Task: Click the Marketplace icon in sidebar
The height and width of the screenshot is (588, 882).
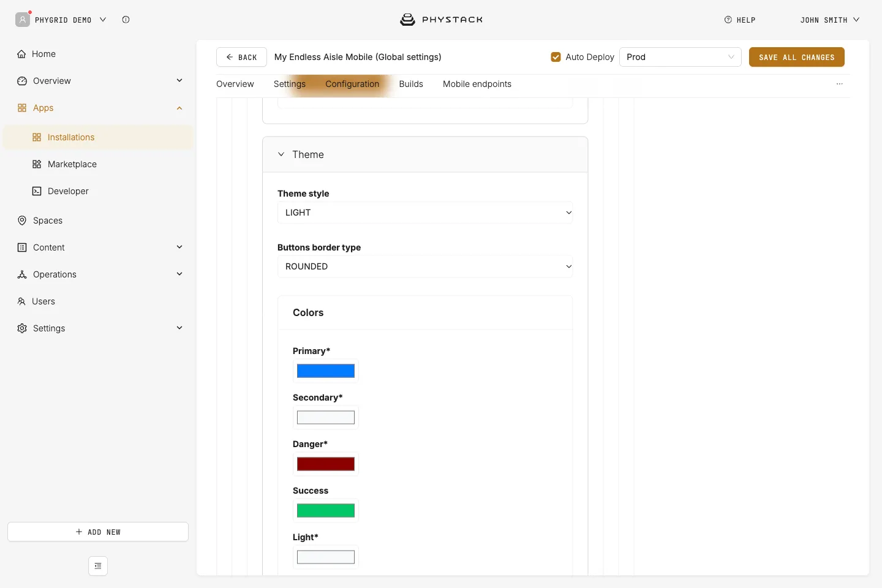Action: (37, 164)
